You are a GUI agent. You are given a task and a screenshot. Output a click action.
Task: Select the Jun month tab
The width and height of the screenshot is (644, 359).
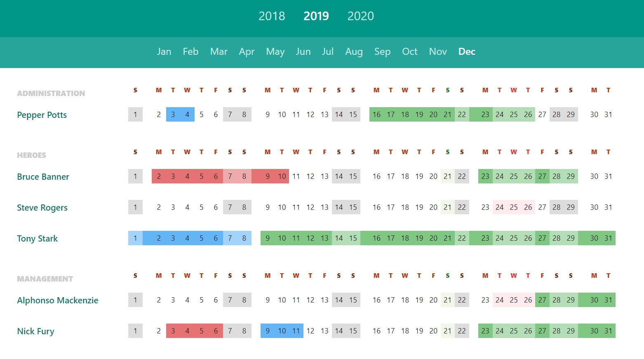[303, 52]
